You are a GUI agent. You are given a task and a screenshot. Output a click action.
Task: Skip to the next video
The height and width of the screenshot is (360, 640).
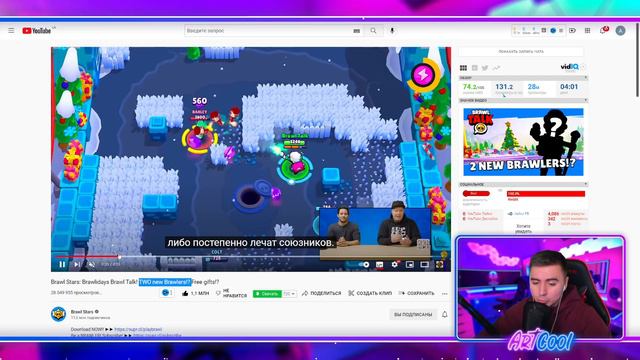77,264
